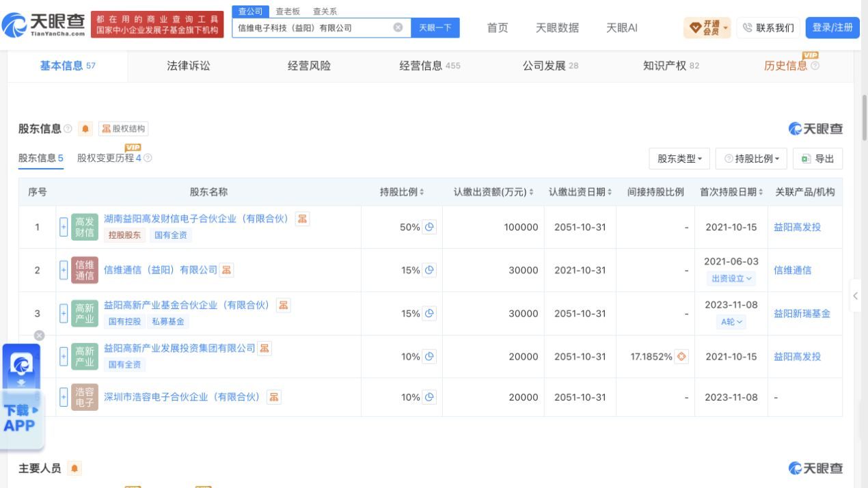868x488 pixels.
Task: Sort table by 首次持股日期 column
Action: click(x=731, y=192)
